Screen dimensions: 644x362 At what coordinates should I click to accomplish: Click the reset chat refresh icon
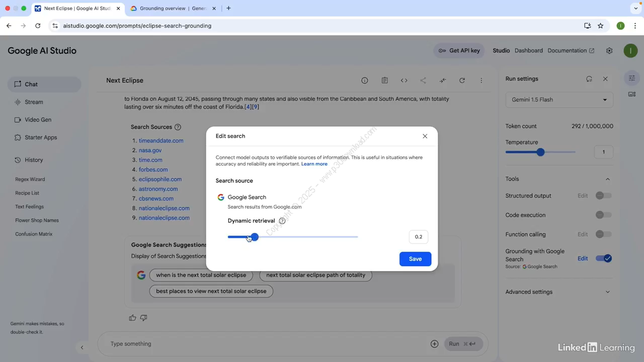462,80
